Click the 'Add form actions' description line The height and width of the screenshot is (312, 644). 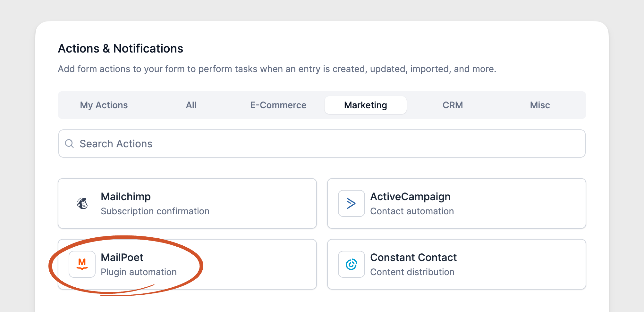(277, 69)
